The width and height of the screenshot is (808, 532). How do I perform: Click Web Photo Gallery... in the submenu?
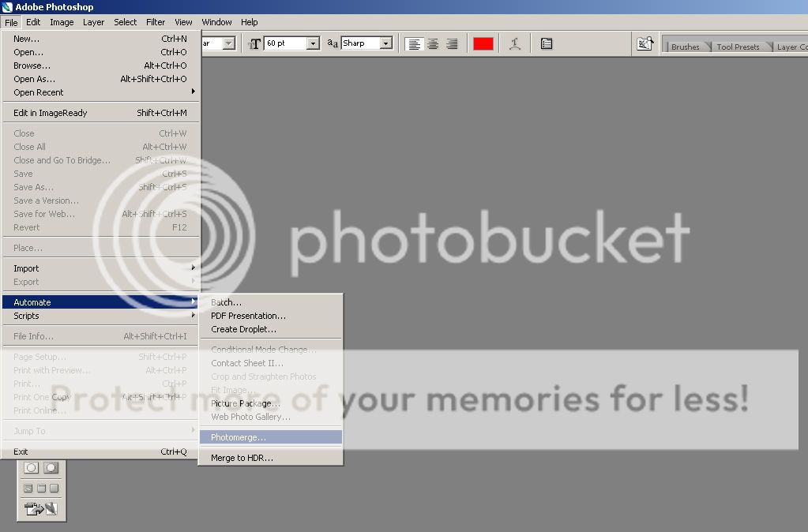[x=271, y=417]
